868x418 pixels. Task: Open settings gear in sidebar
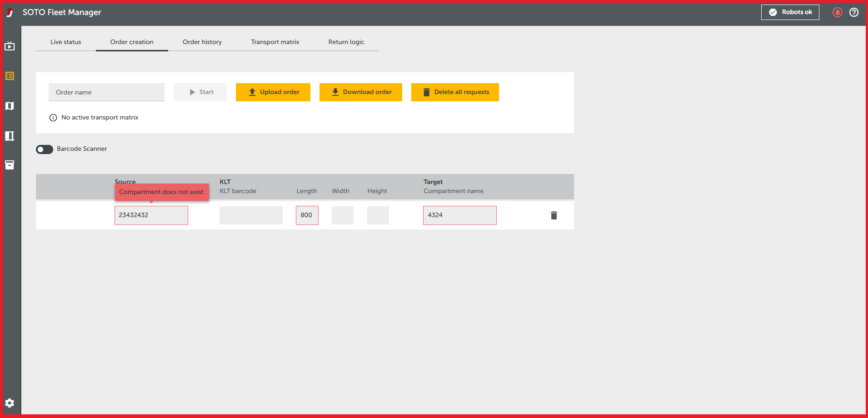pos(10,403)
